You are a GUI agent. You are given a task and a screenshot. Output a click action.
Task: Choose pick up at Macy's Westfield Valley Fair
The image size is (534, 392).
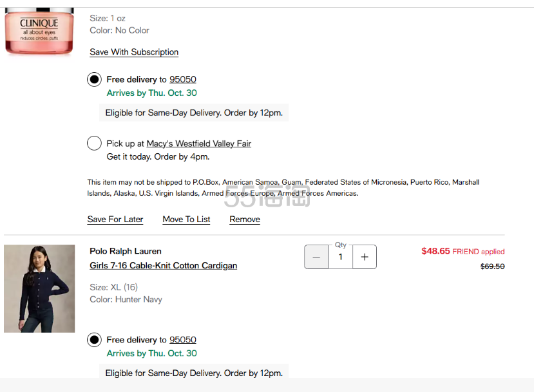click(x=95, y=144)
